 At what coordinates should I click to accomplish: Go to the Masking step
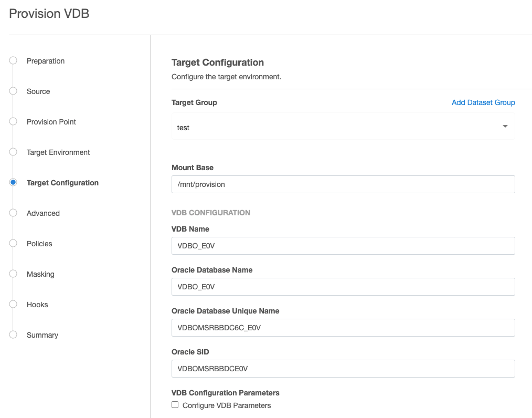pyautogui.click(x=40, y=274)
